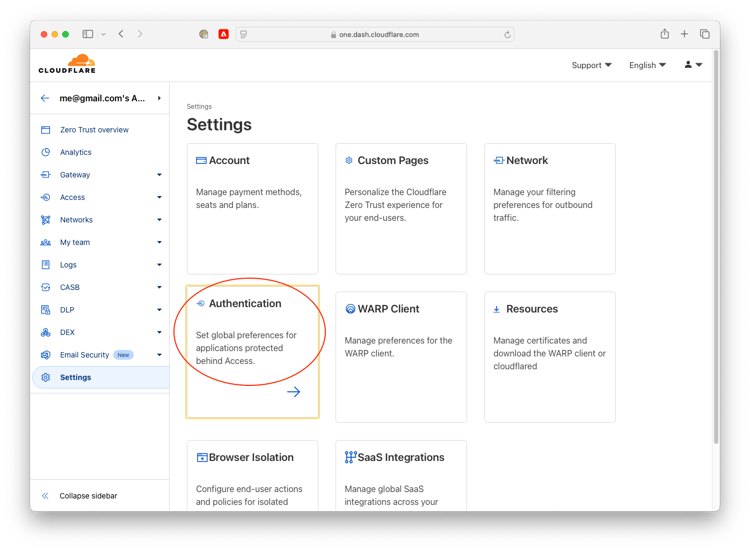This screenshot has width=750, height=551.
Task: Click the New badge on Email Security
Action: tap(123, 355)
